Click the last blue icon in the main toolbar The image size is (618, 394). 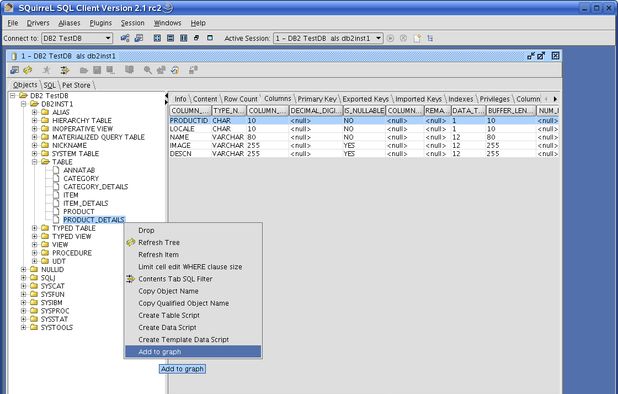[430, 38]
